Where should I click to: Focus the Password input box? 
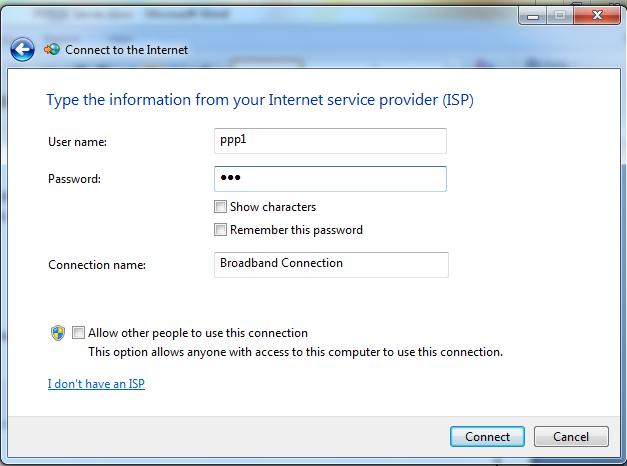(330, 179)
